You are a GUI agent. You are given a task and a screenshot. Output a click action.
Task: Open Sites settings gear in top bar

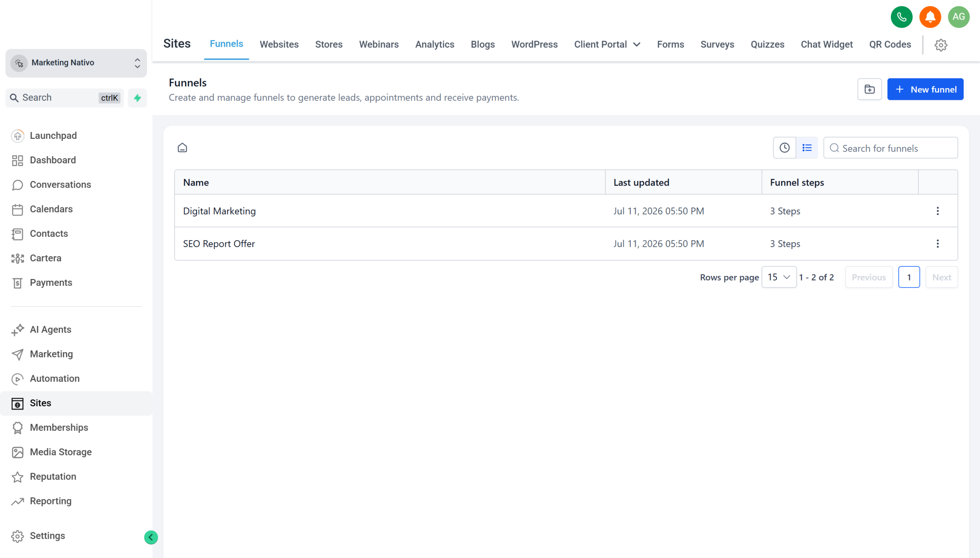pos(941,45)
